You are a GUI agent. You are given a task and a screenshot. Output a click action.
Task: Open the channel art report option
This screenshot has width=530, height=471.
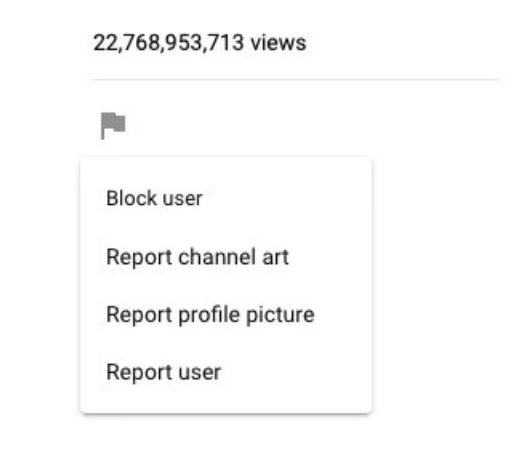pos(226,257)
